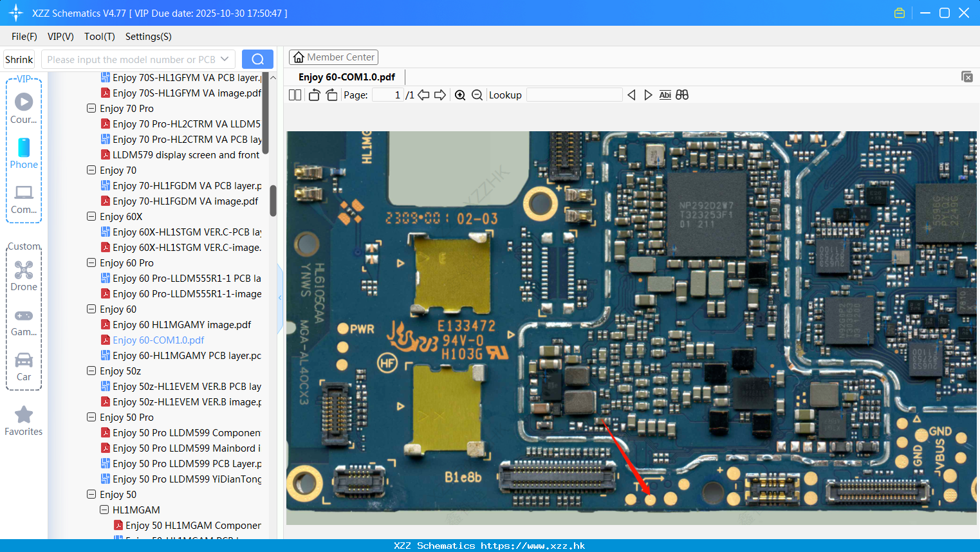
Task: Open Enjoy 70-HL1FGDM VA image.pdf
Action: (x=180, y=201)
